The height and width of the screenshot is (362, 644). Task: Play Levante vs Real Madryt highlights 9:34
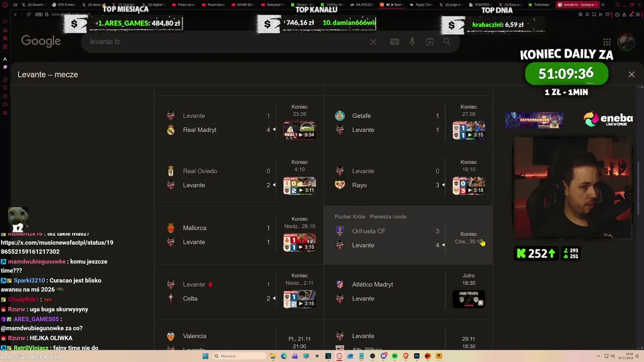point(299,130)
